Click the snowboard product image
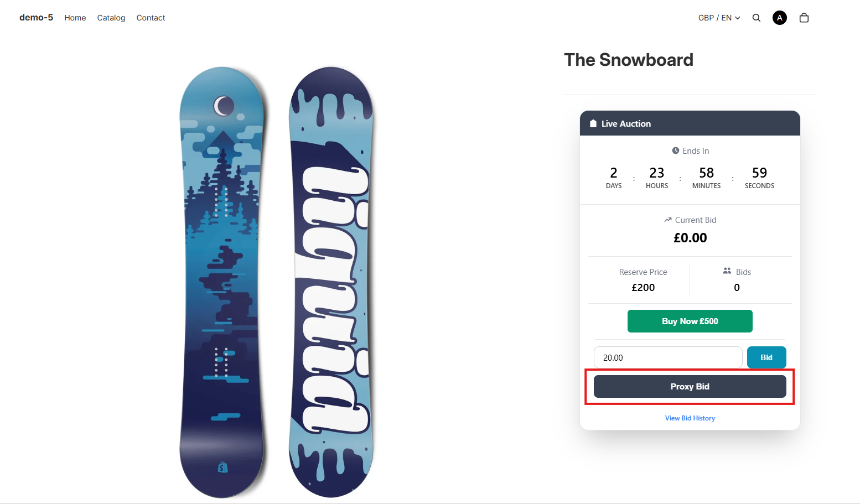The image size is (860, 504). point(277,282)
